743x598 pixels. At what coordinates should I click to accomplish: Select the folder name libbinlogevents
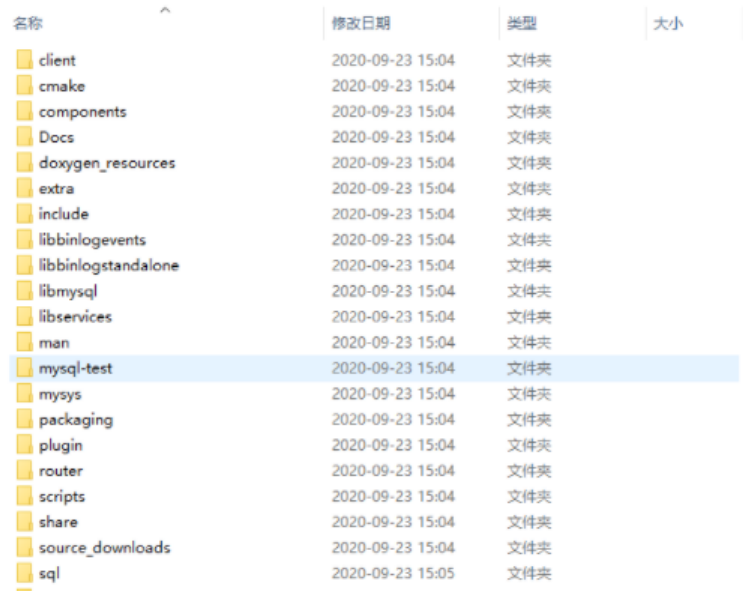click(x=92, y=240)
